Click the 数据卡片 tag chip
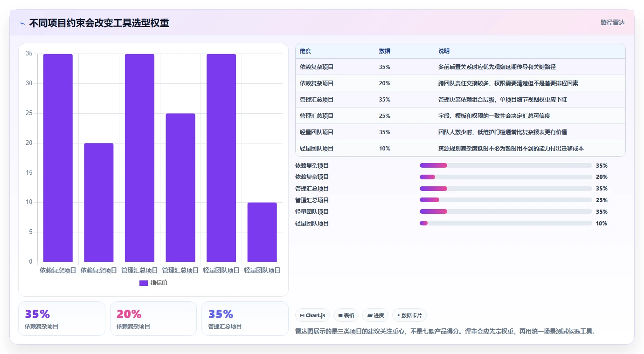The image size is (644, 354). click(409, 315)
